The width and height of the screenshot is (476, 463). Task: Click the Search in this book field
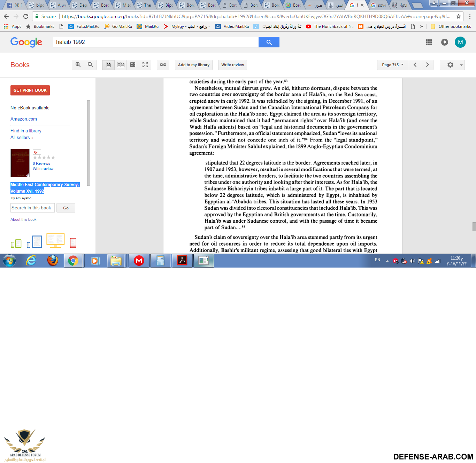(x=32, y=208)
